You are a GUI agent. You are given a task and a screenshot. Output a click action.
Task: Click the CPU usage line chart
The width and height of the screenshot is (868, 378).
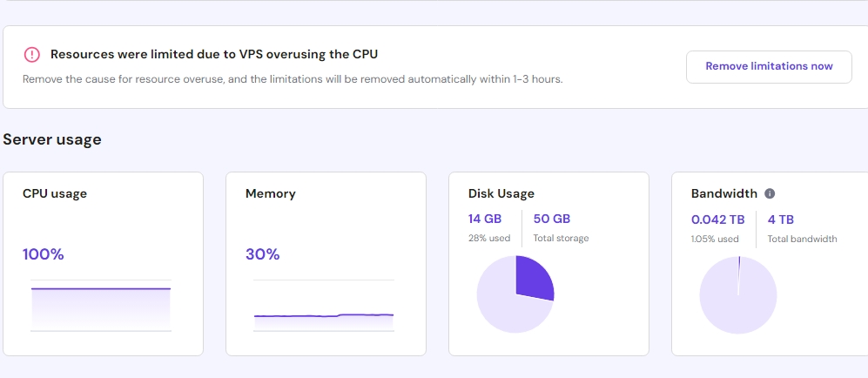(101, 305)
